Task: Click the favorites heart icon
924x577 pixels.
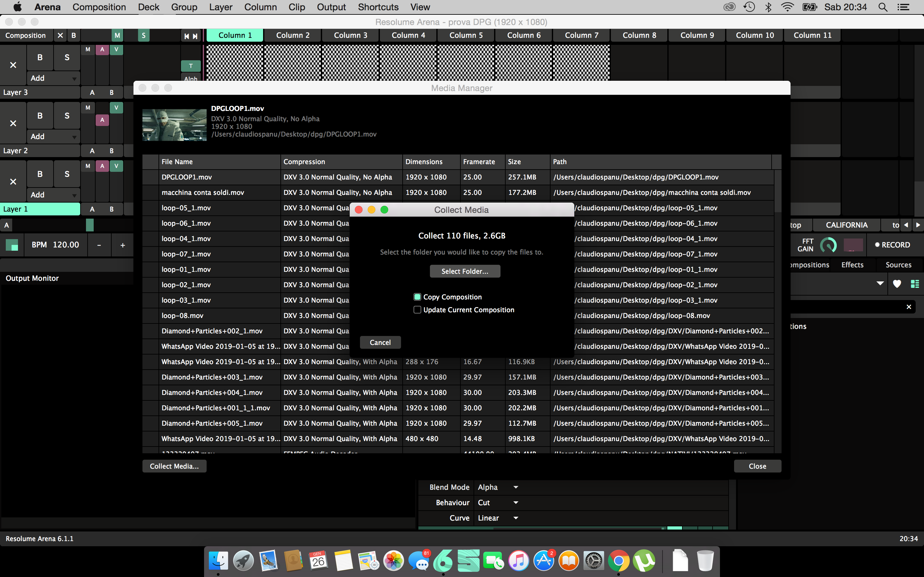Action: (897, 284)
